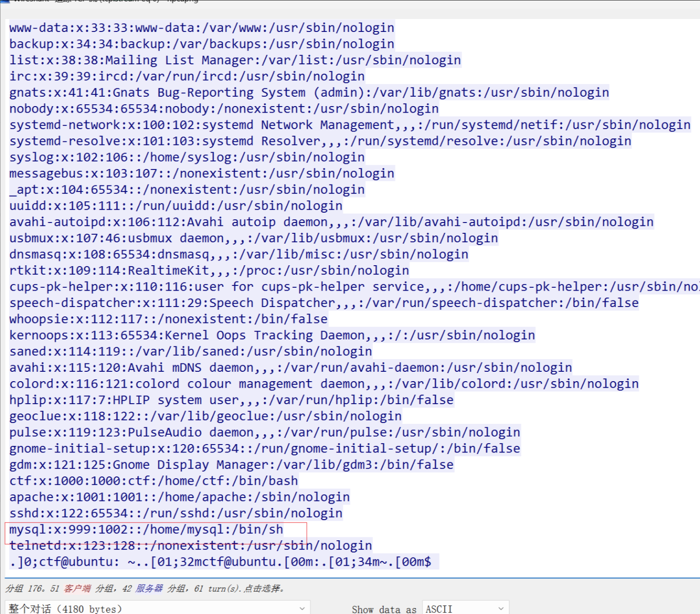Select the apache user entry line

pos(179,498)
